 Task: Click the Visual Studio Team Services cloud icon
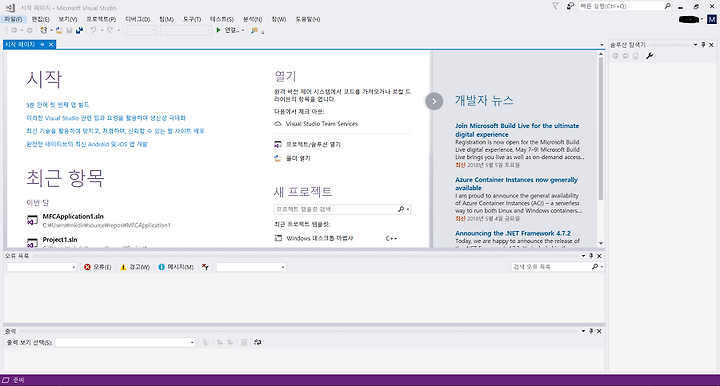point(278,124)
